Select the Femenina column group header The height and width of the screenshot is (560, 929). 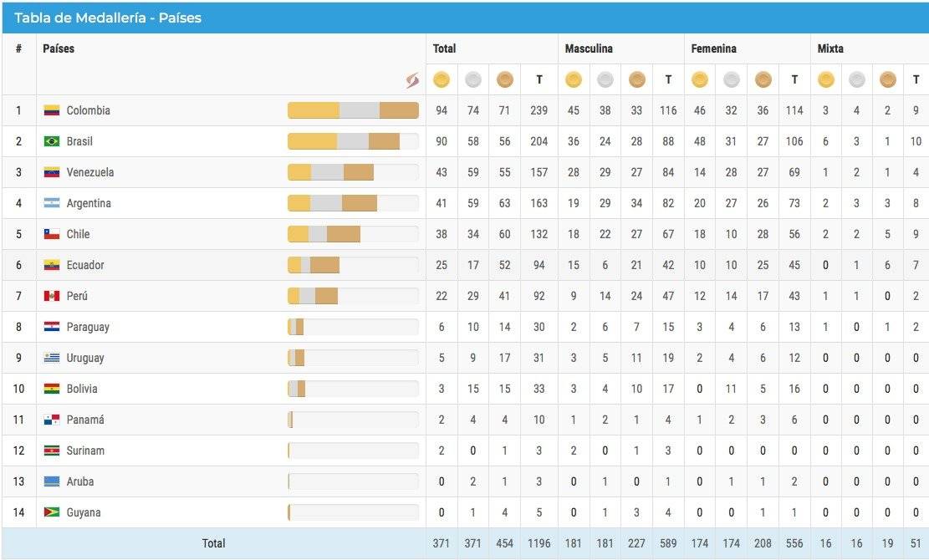(714, 48)
